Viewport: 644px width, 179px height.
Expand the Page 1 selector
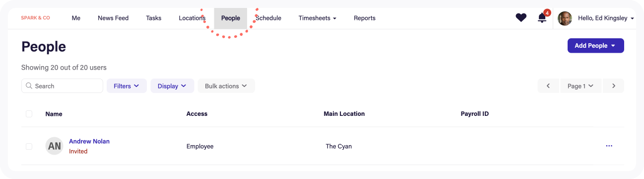click(580, 86)
